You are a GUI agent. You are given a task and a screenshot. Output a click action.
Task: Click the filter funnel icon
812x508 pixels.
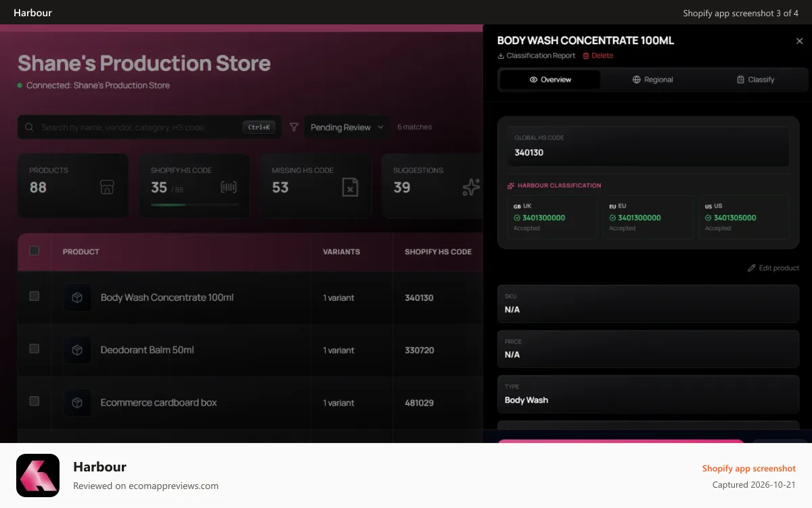click(x=294, y=127)
